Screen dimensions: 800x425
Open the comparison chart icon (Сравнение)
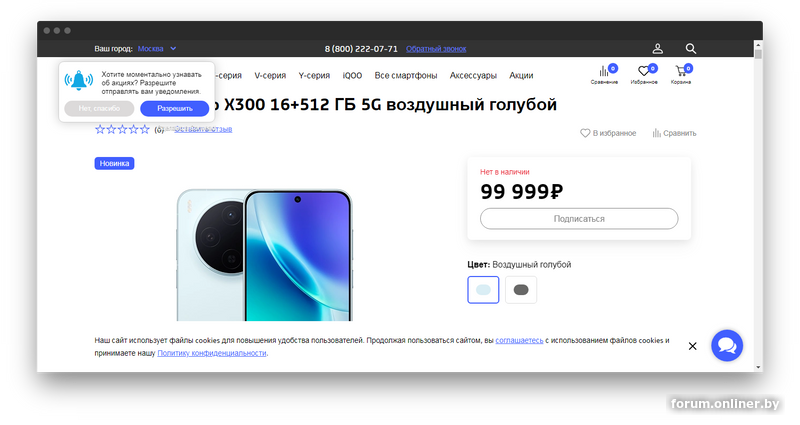605,74
